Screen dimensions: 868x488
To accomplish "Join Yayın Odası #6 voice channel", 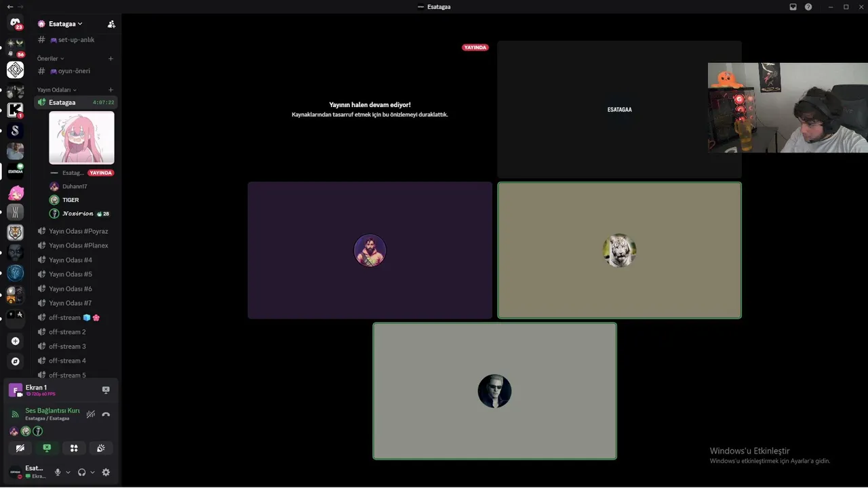I will pyautogui.click(x=76, y=289).
